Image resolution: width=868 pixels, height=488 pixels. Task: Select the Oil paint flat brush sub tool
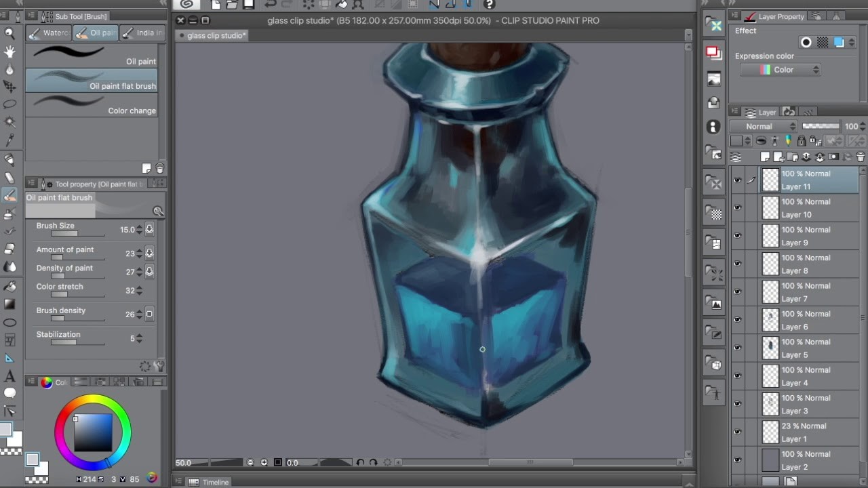92,81
